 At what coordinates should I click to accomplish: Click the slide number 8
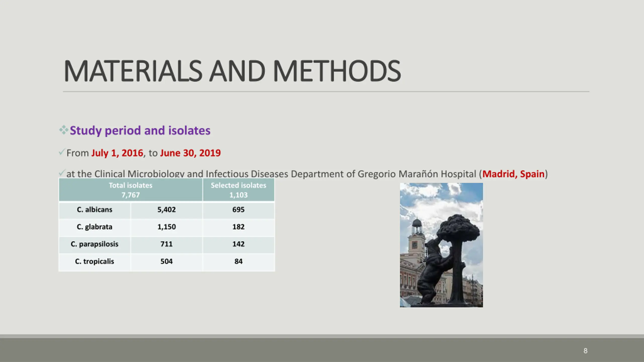coord(585,351)
